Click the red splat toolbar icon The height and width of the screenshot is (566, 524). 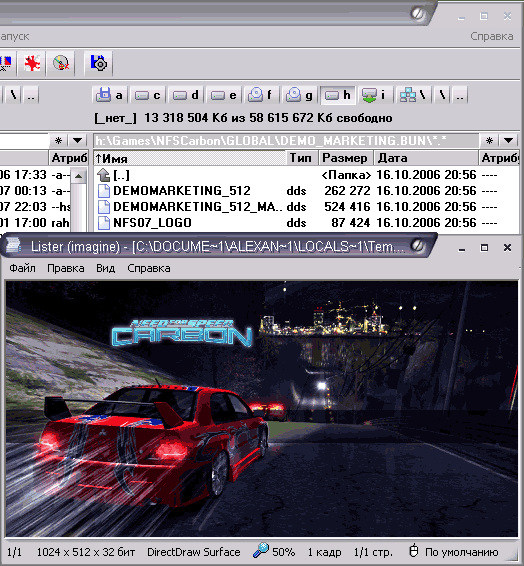(32, 63)
